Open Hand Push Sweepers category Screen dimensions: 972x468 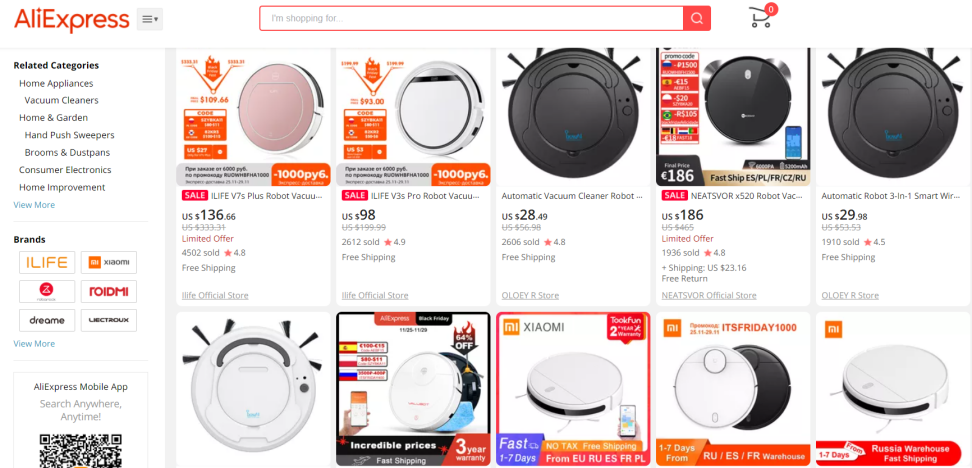(69, 135)
